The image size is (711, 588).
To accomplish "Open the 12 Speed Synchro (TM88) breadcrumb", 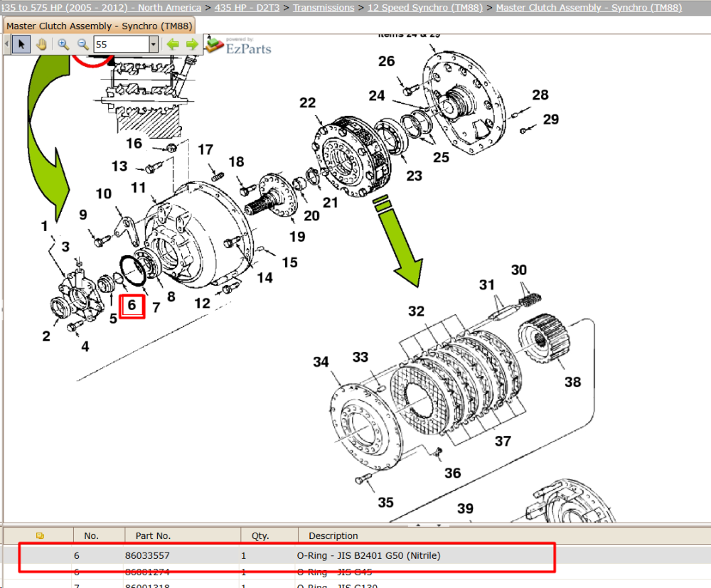I will tap(425, 8).
